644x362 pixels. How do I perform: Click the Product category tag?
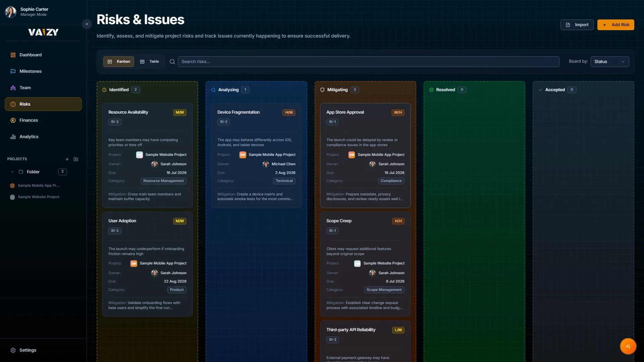[x=177, y=290]
